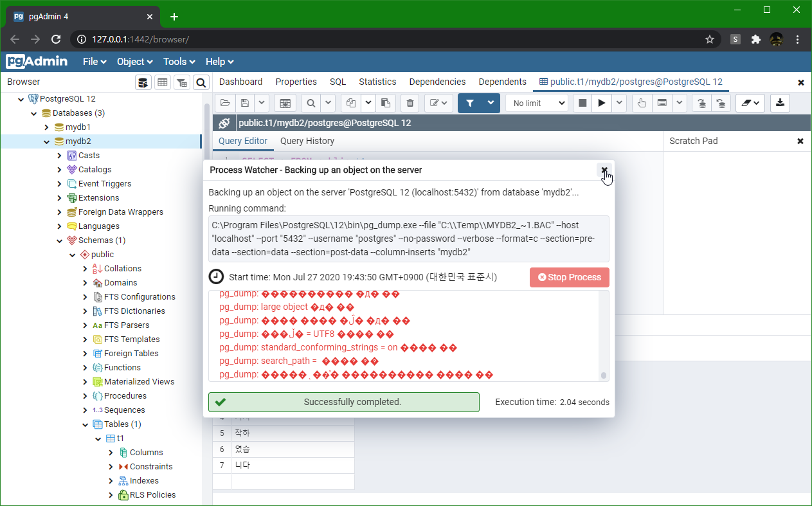The image size is (812, 506).
Task: Collapse the mydb2 database node
Action: (46, 141)
